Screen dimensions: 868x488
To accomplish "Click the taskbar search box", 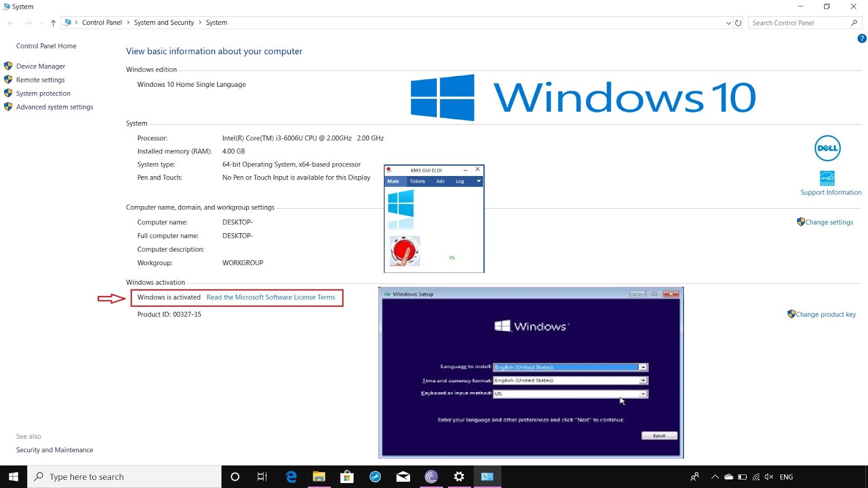I will pyautogui.click(x=124, y=477).
